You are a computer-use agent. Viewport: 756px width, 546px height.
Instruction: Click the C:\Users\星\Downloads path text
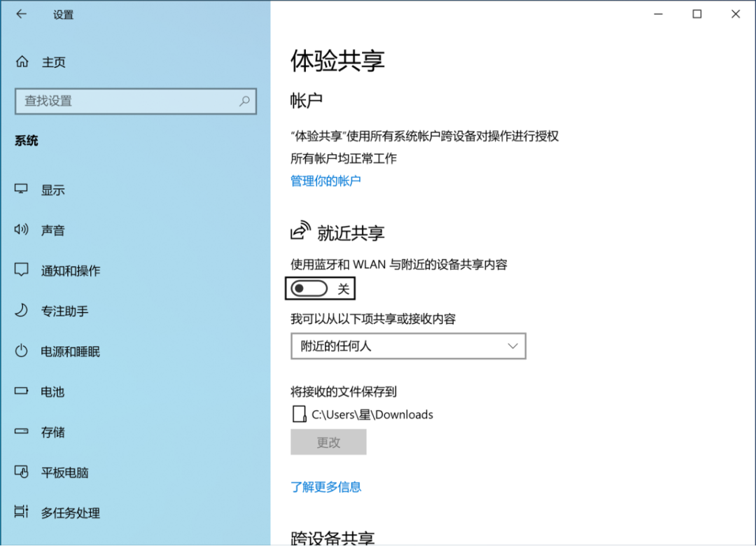pos(372,414)
